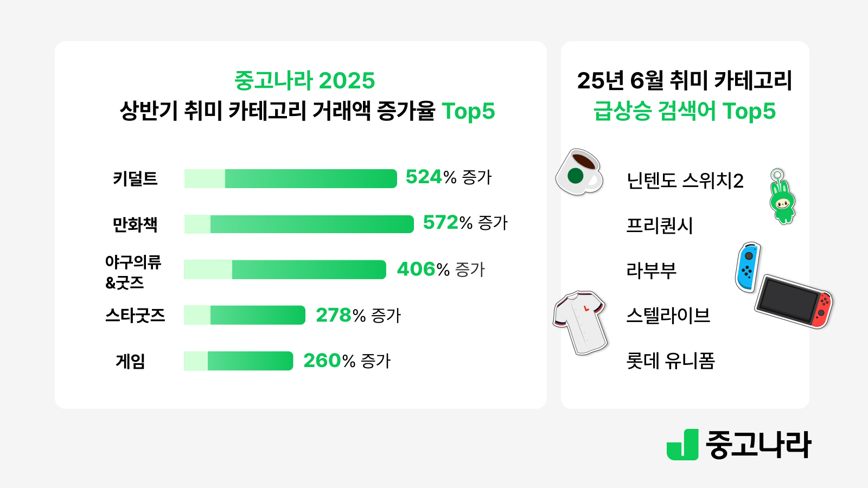Click the 중고나라 2025 heading text
Image resolution: width=868 pixels, height=488 pixels.
point(304,81)
